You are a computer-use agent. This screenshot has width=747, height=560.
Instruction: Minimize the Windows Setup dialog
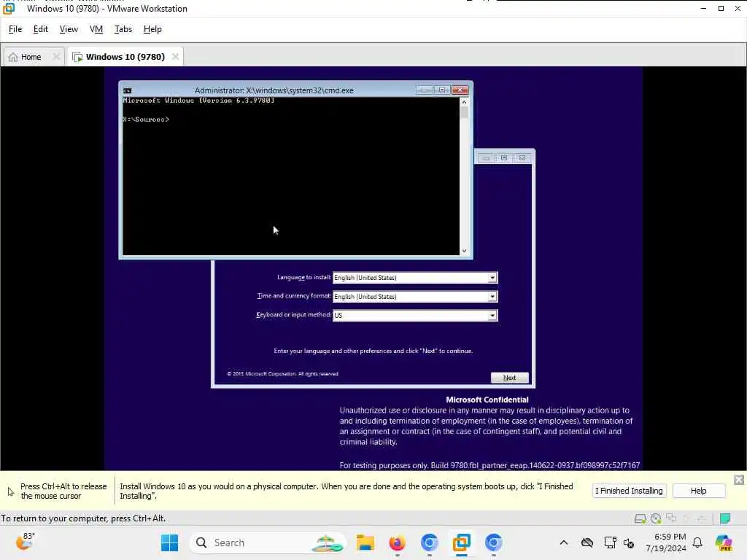pyautogui.click(x=486, y=157)
